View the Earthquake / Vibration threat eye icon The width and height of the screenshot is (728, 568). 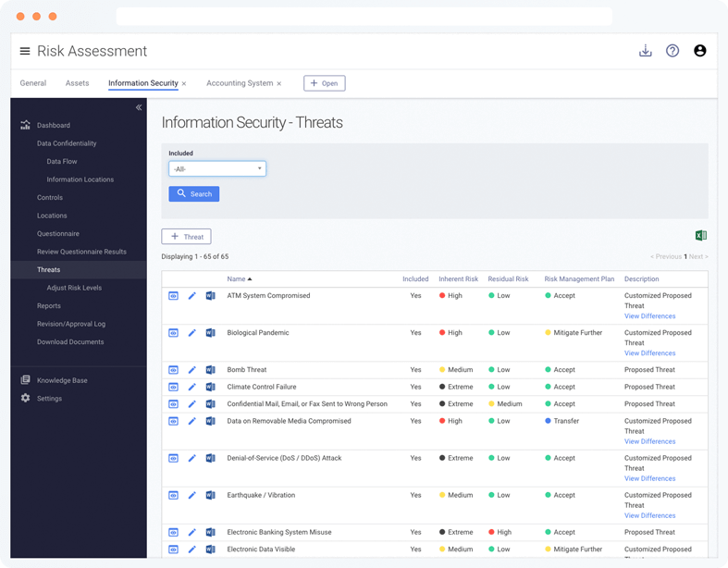(173, 496)
